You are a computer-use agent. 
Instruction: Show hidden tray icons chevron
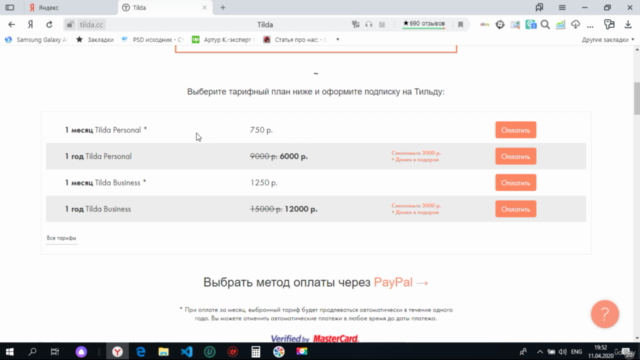click(x=540, y=352)
